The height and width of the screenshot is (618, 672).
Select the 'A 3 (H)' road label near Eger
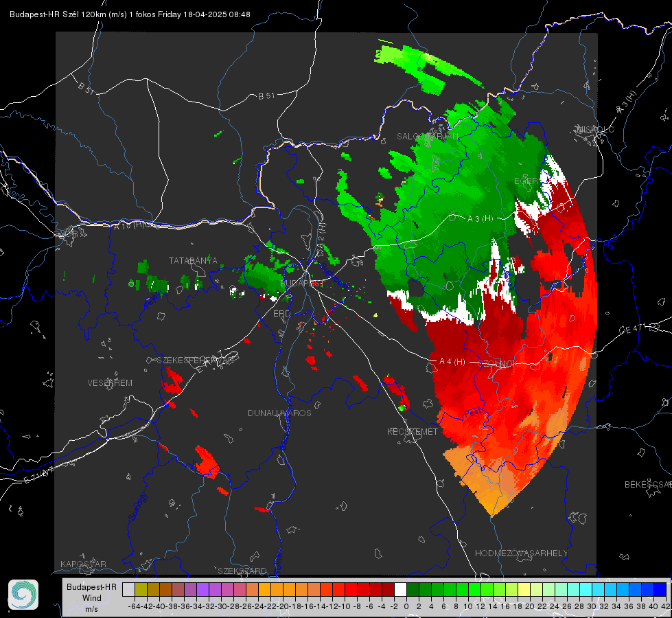[x=480, y=219]
